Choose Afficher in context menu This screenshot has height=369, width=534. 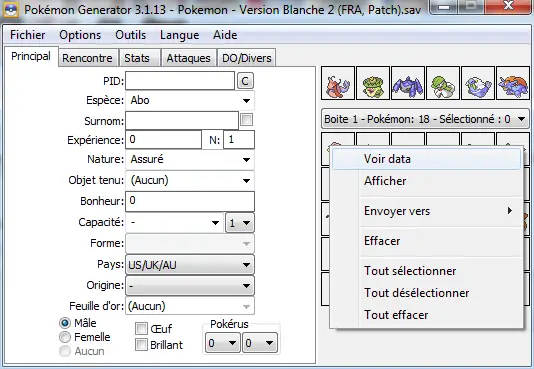click(426, 181)
